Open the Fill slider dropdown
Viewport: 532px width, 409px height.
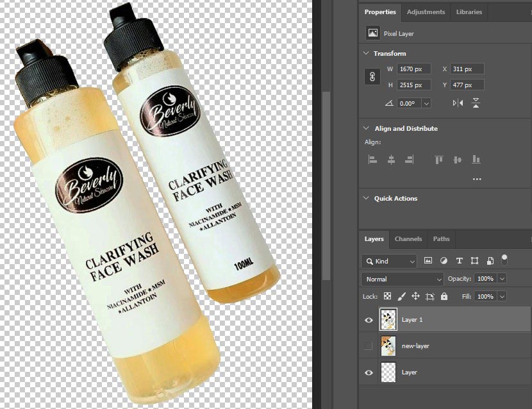pyautogui.click(x=502, y=296)
